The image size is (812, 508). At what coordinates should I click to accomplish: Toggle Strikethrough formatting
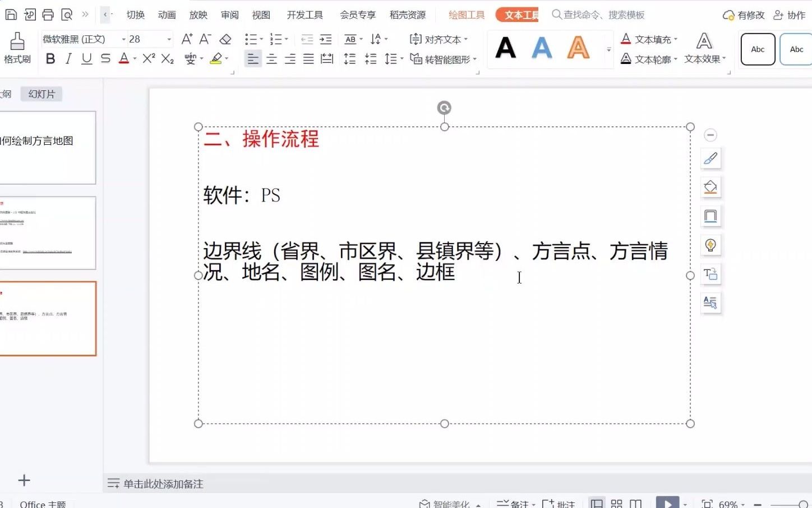click(105, 58)
